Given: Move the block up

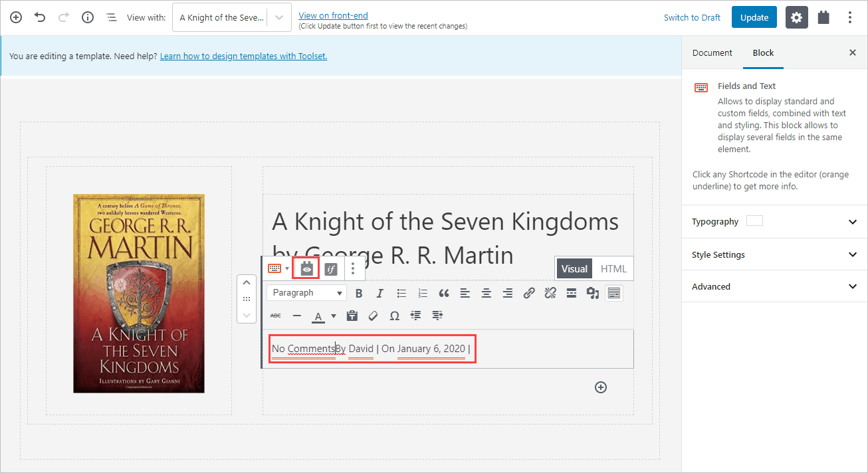Looking at the screenshot, I should 247,282.
